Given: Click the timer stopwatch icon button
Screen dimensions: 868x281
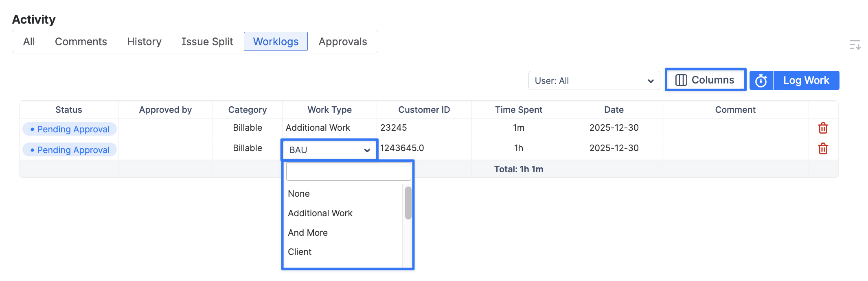Looking at the screenshot, I should point(761,81).
